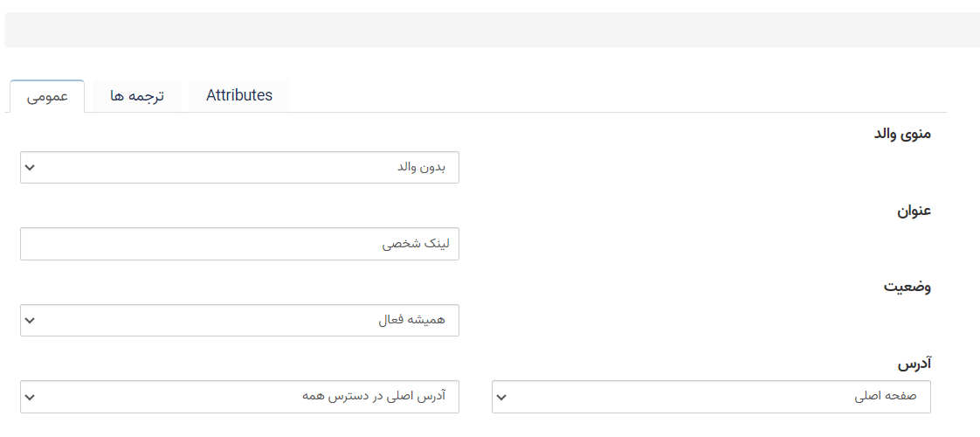Select the بدون والد text in parent menu
980x437 pixels.
421,168
